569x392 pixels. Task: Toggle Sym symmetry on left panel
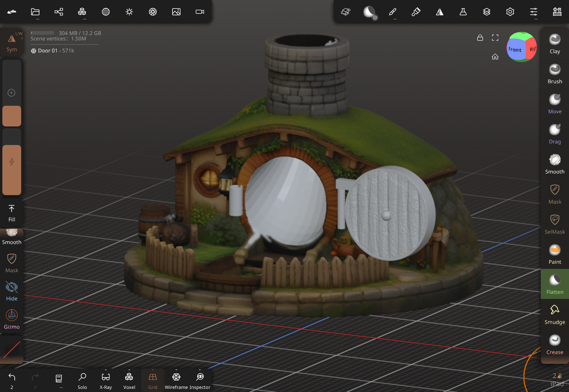[x=12, y=43]
